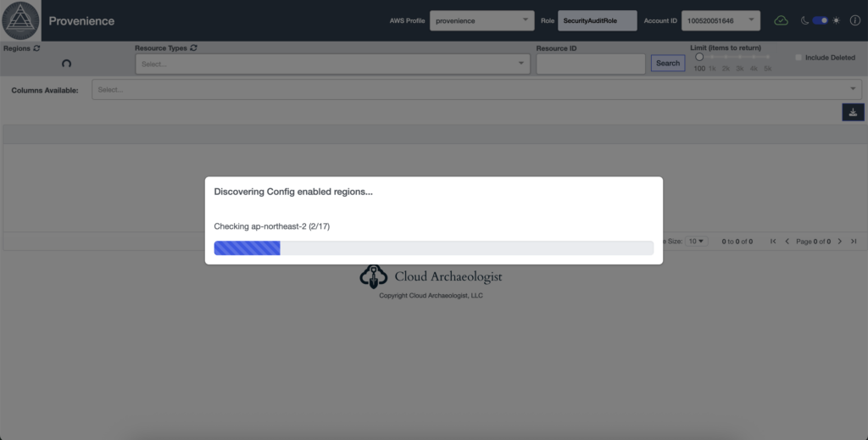Click the Provenience pyramid logo
The width and height of the screenshot is (868, 440).
[21, 20]
